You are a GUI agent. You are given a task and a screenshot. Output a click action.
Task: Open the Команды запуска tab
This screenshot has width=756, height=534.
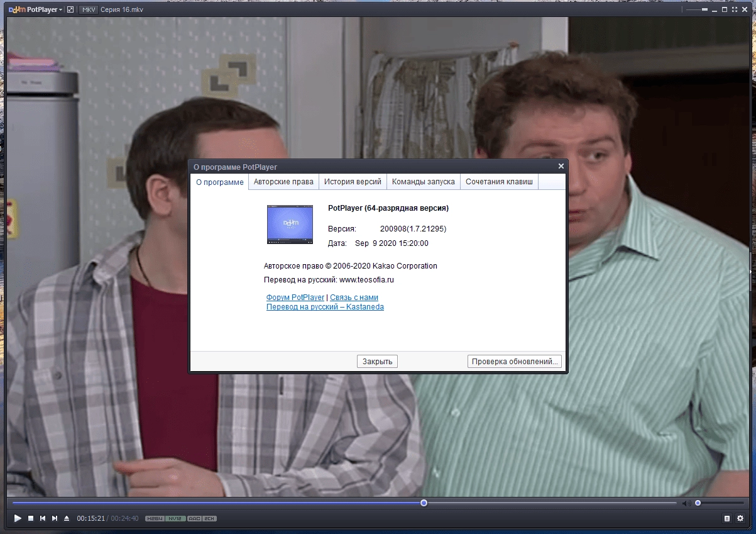coord(424,182)
